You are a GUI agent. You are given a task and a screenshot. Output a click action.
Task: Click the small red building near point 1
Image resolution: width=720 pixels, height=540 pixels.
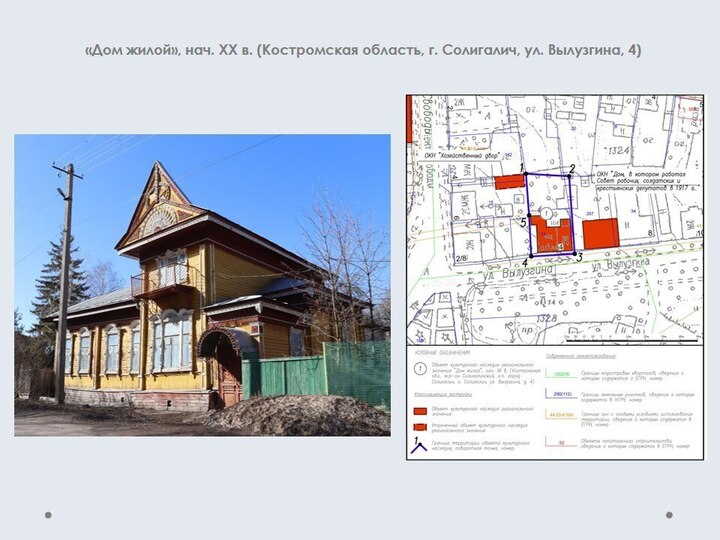pos(510,182)
